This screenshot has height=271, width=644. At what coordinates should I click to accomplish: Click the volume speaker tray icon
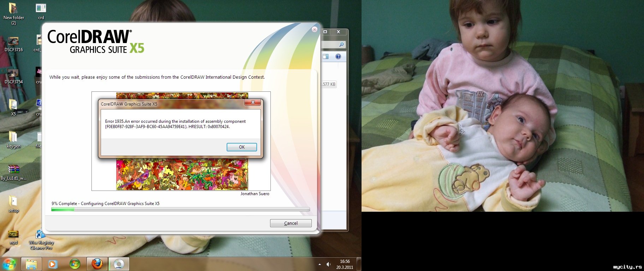328,264
